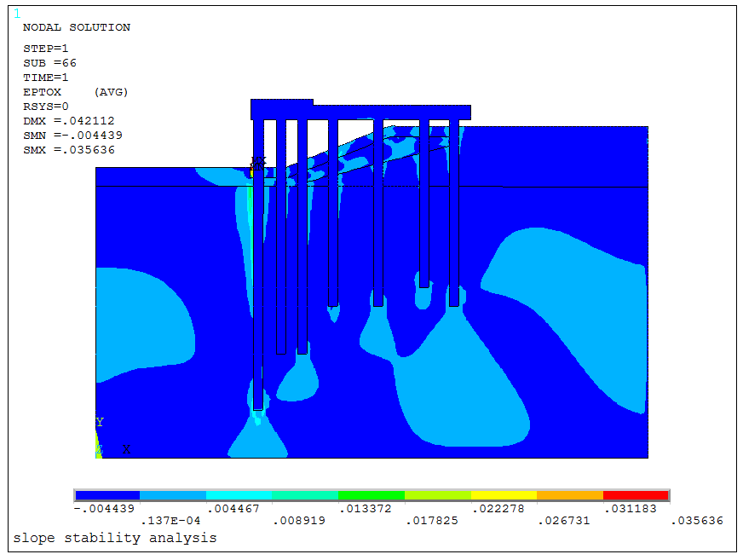Click the EPTOX (AVG) result label
This screenshot has height=560, width=743.
pyautogui.click(x=76, y=92)
